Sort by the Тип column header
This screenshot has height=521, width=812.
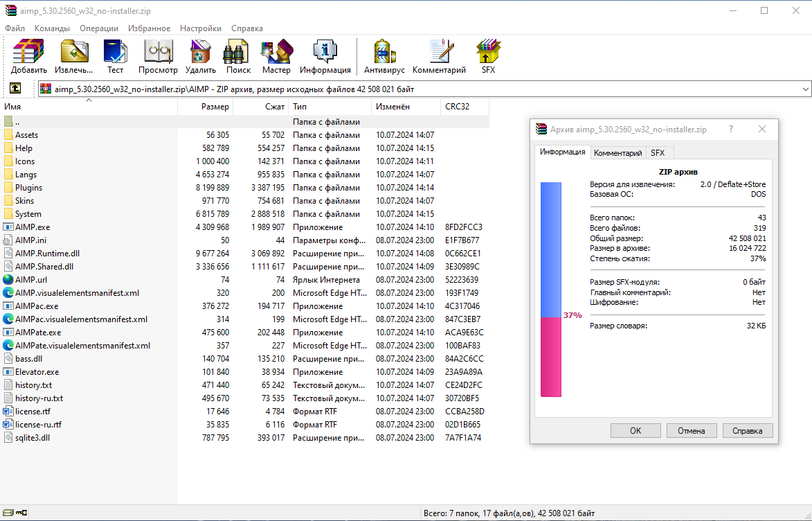click(330, 106)
